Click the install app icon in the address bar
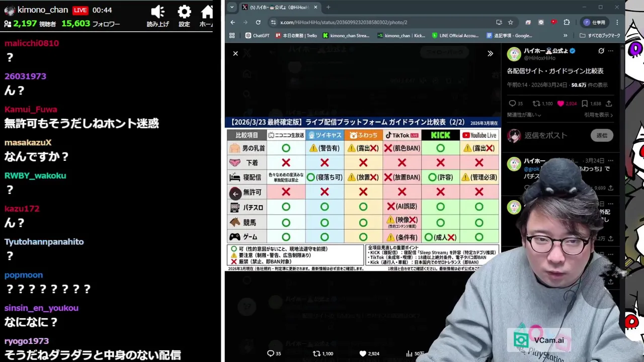644x362 pixels. [499, 22]
